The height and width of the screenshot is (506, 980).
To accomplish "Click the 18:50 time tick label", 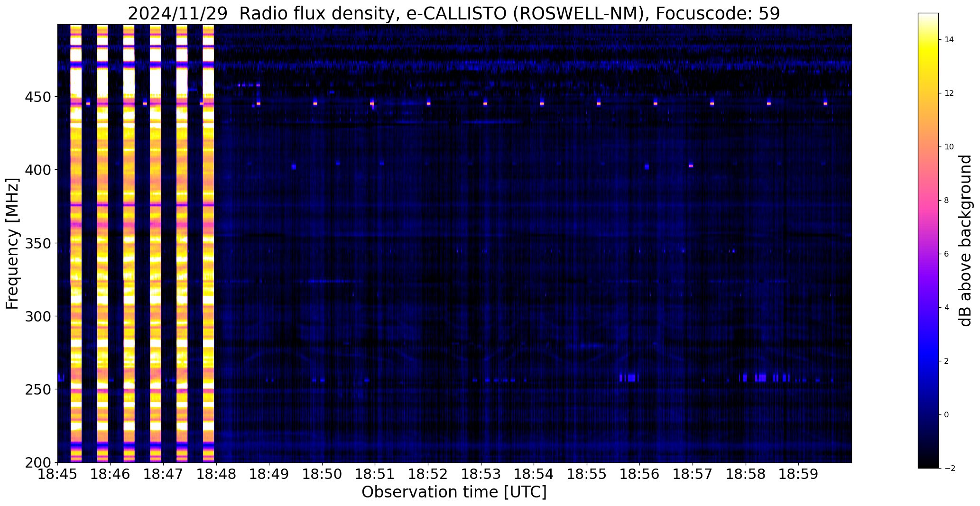I will (x=323, y=474).
